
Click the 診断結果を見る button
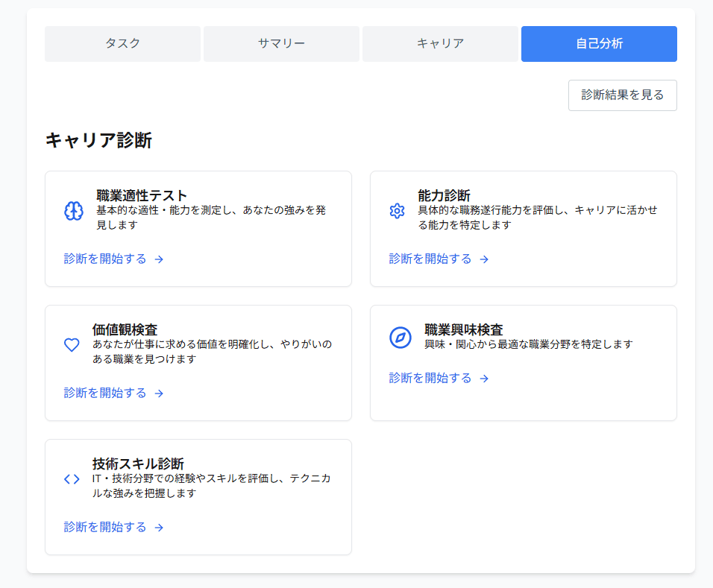pyautogui.click(x=622, y=95)
